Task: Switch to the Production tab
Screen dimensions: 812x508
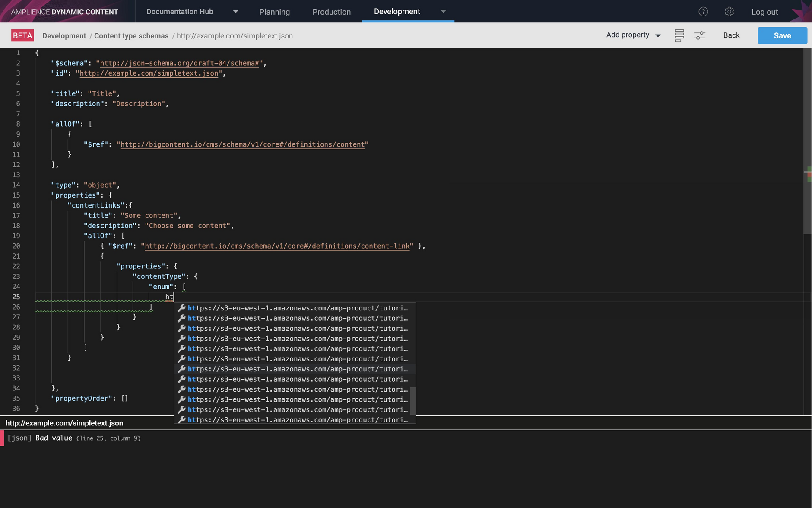Action: [331, 12]
